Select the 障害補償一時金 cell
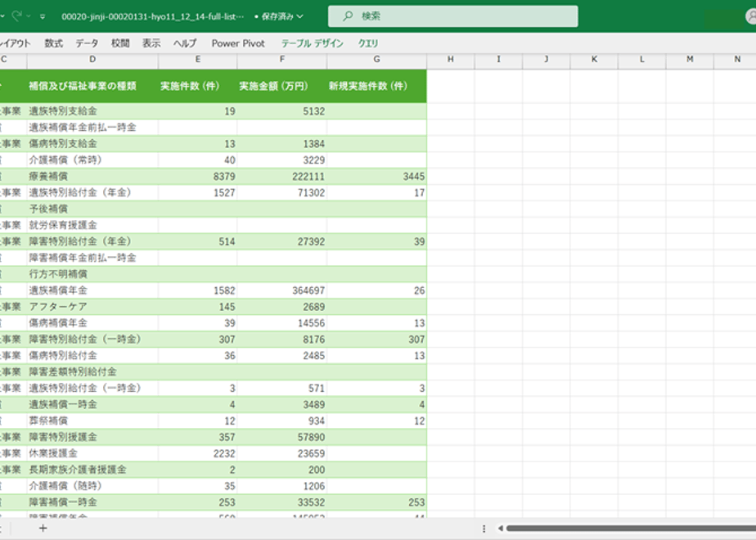The image size is (756, 540). coord(92,502)
